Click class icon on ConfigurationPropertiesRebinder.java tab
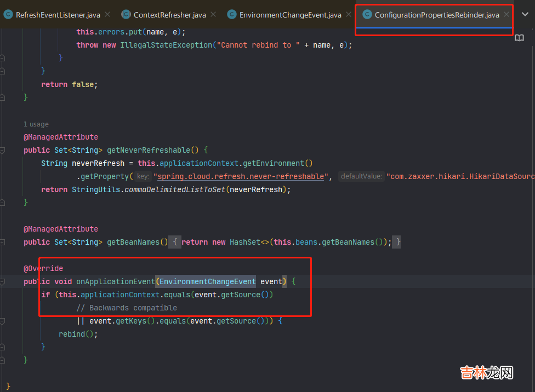 click(367, 15)
